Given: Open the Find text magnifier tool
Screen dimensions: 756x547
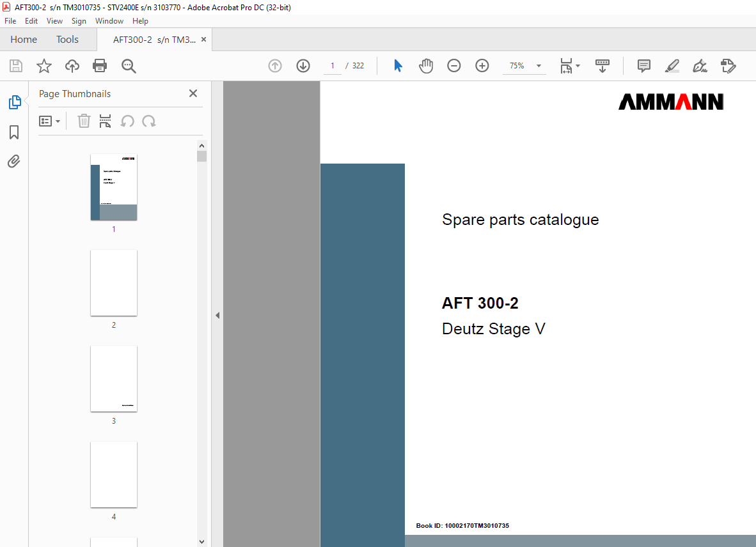Looking at the screenshot, I should (129, 66).
